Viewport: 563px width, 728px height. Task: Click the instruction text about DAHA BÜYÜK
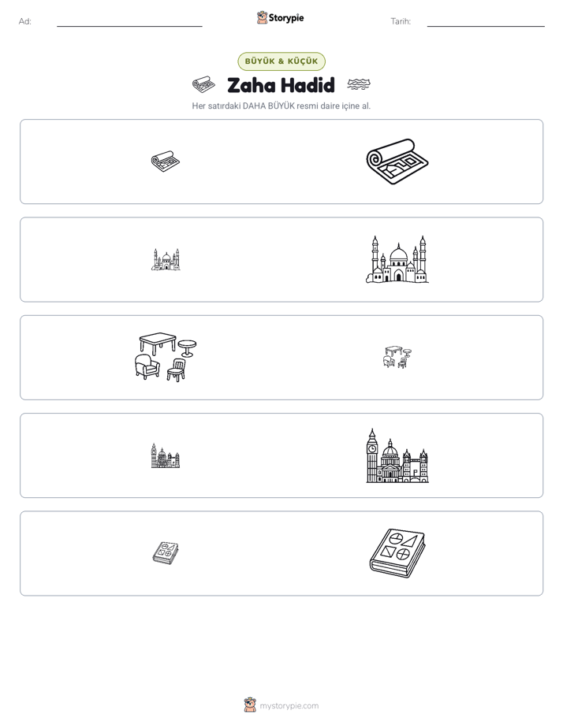[281, 106]
